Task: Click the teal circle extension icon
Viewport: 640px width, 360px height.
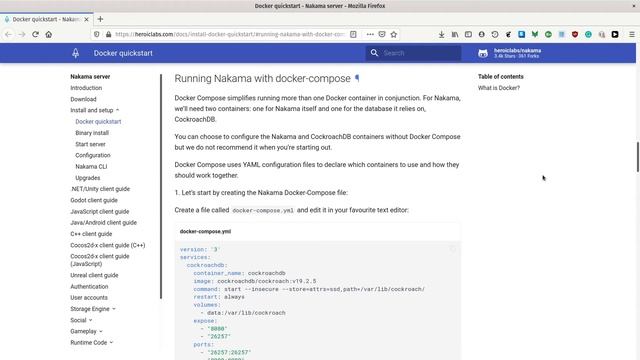Action: click(x=588, y=35)
